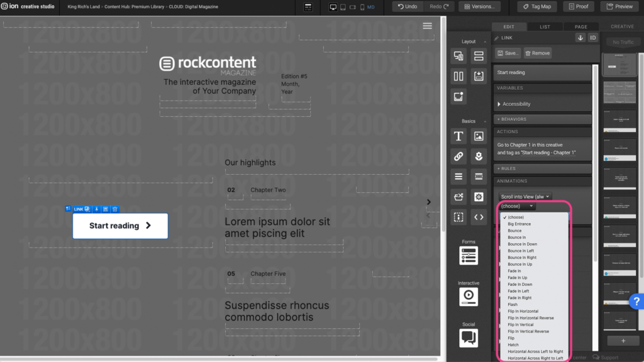Click the Proof button

tap(579, 6)
